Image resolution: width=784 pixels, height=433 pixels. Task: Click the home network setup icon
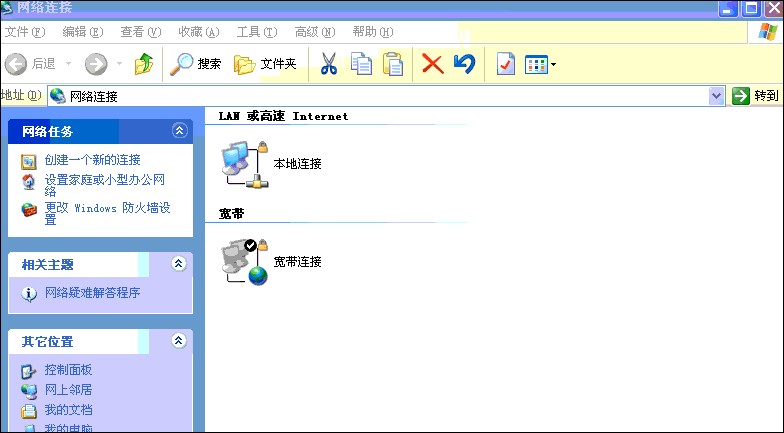click(29, 182)
